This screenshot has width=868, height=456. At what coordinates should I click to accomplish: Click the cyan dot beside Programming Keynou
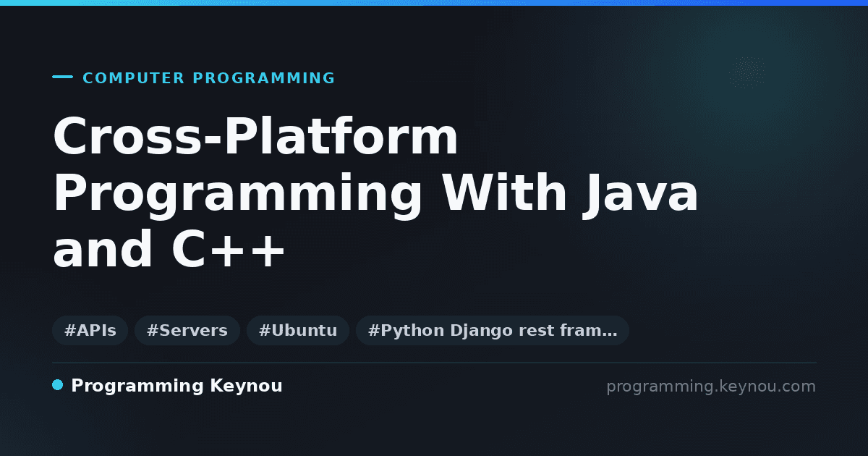58,385
